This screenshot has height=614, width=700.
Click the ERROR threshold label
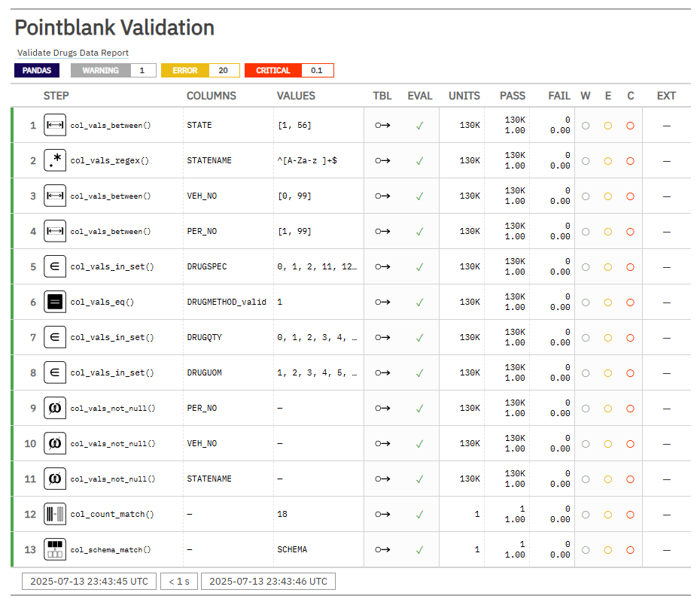coord(185,71)
